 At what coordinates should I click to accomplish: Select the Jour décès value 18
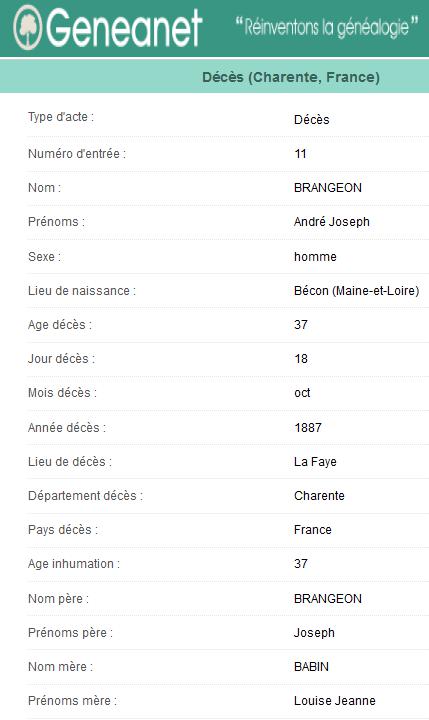coord(301,359)
